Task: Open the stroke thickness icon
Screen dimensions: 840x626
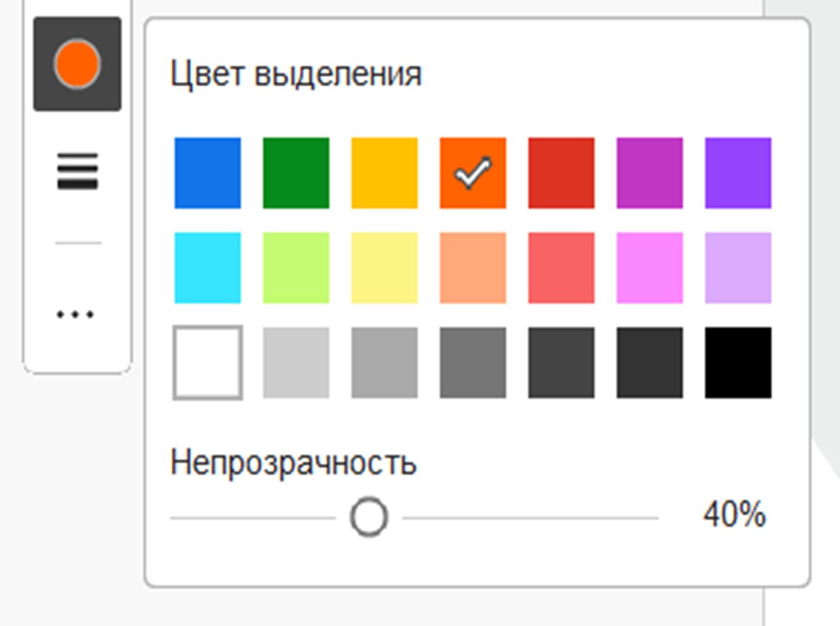Action: (x=77, y=171)
